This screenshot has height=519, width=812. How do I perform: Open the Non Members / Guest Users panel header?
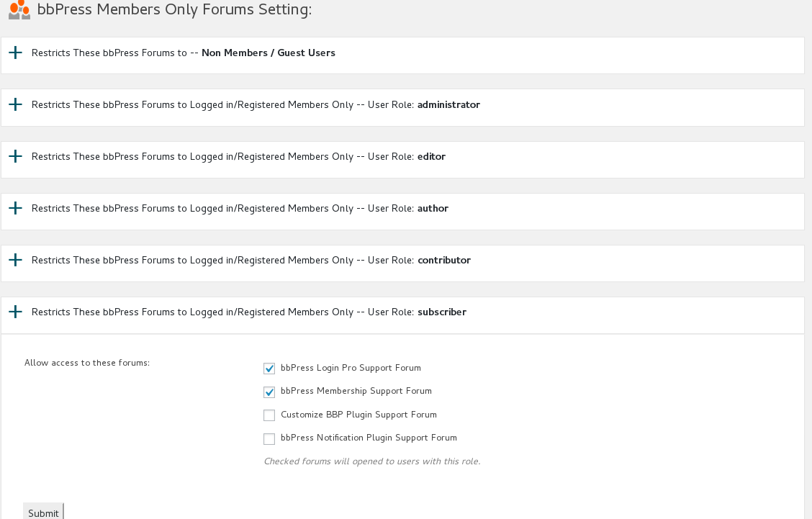183,53
